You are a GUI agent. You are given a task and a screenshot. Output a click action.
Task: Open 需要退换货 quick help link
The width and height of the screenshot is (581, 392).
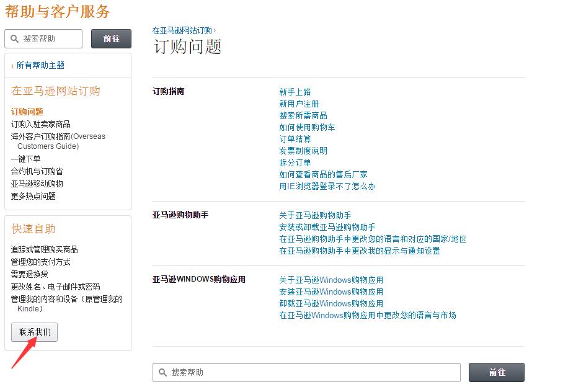(x=29, y=274)
